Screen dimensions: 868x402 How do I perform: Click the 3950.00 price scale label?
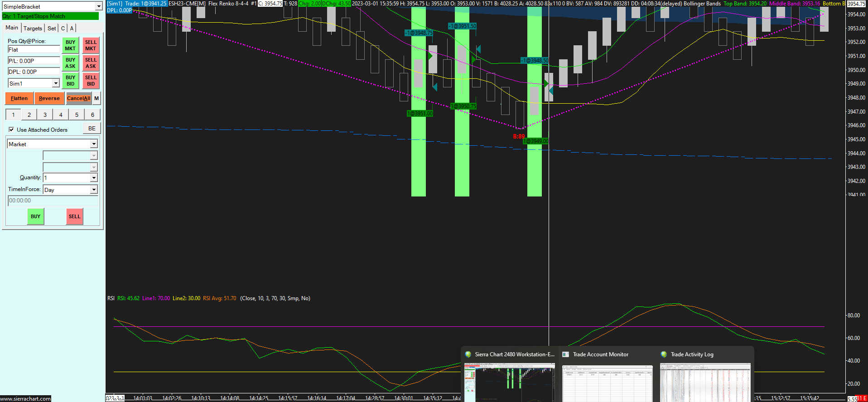tap(856, 70)
